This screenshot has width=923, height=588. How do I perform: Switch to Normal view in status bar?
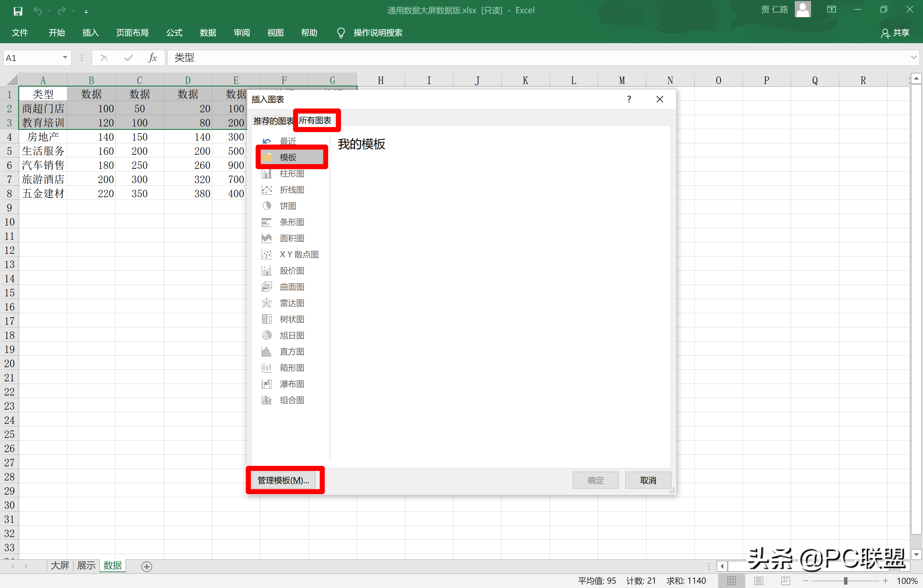(x=731, y=581)
